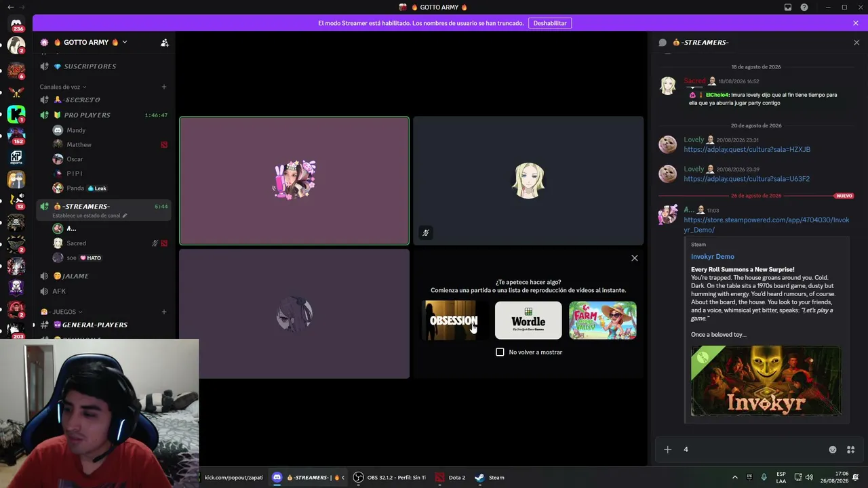Add a channel to Canales de voz

[163, 87]
